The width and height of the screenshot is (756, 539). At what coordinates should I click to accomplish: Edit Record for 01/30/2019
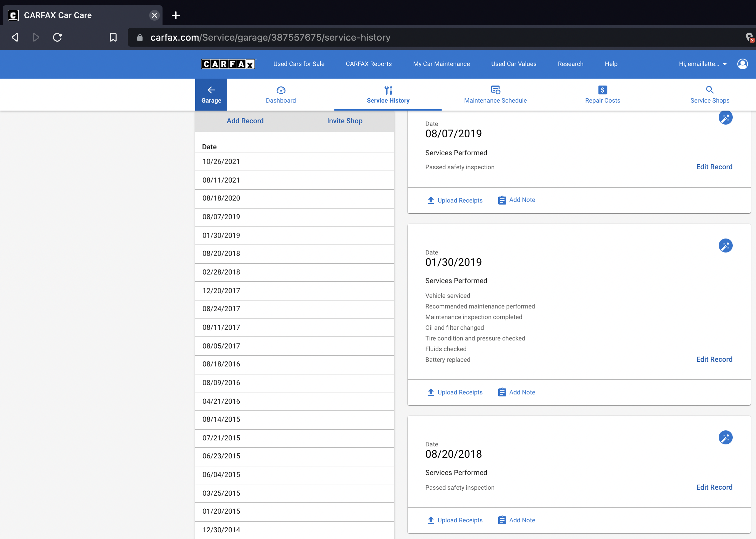[714, 359]
